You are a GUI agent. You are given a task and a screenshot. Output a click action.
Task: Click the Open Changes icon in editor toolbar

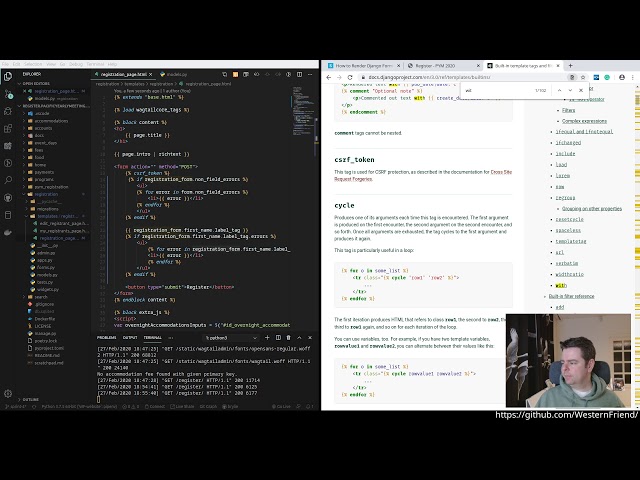click(225, 74)
